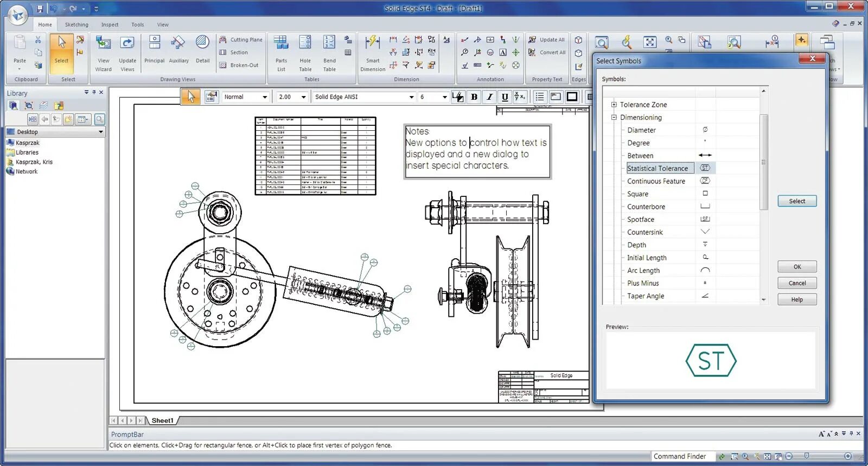The height and width of the screenshot is (466, 868).
Task: Click the select arrow on text formatting bar
Action: pos(190,97)
